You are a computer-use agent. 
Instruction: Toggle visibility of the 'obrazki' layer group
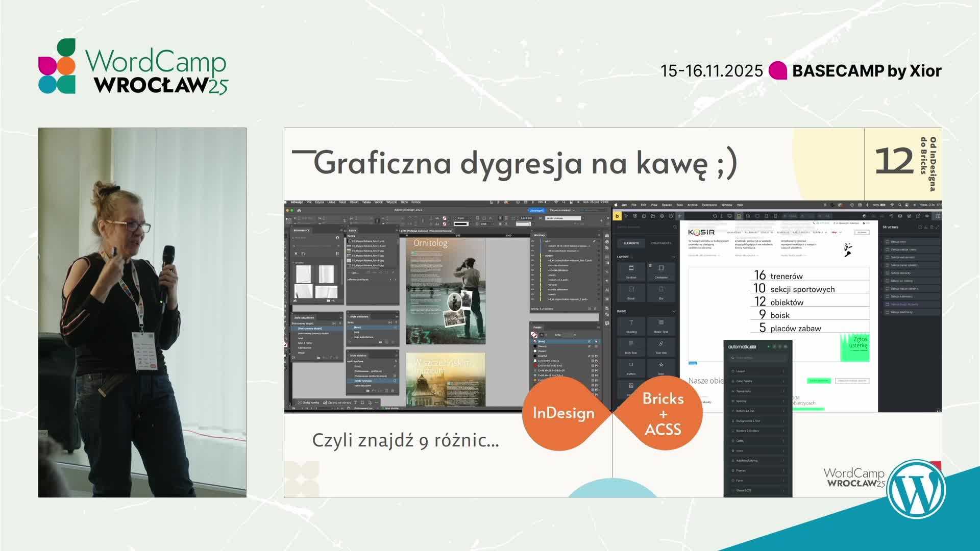pyautogui.click(x=532, y=256)
